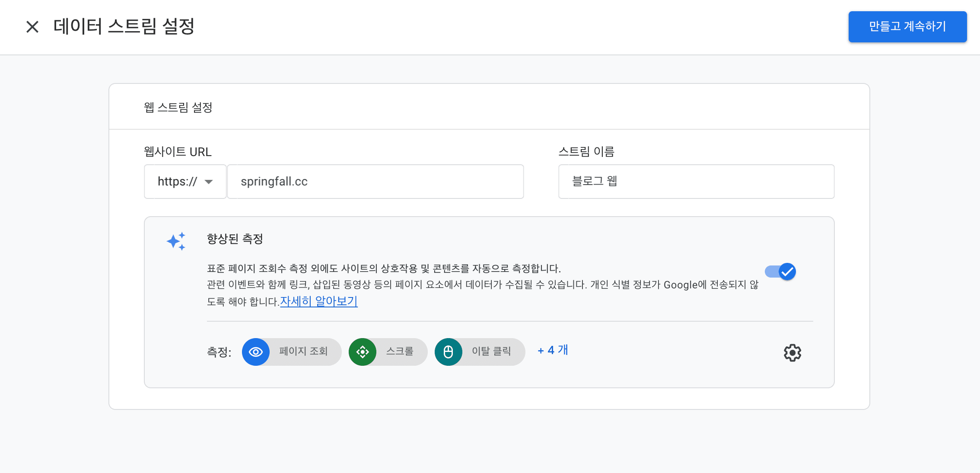The image size is (980, 473).
Task: Click the 데이터 스트림 설정 header title
Action: (x=124, y=26)
